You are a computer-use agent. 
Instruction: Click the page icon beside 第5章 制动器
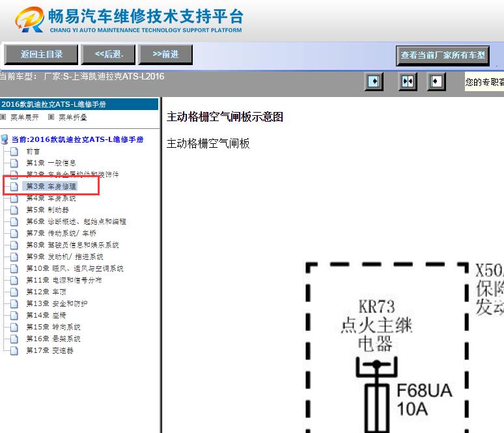(14, 210)
